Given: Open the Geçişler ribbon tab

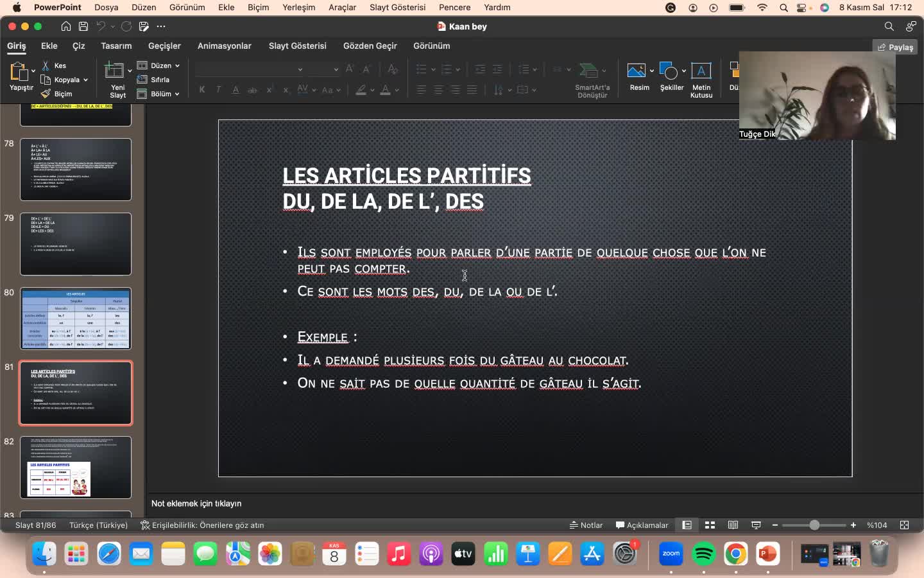Looking at the screenshot, I should tap(165, 46).
